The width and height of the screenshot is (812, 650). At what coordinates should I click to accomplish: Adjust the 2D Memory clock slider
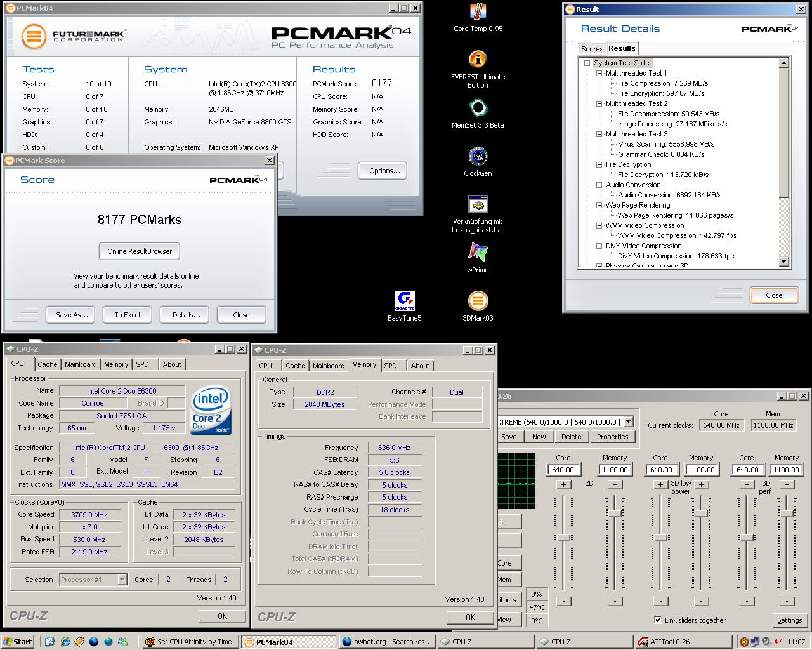point(615,513)
